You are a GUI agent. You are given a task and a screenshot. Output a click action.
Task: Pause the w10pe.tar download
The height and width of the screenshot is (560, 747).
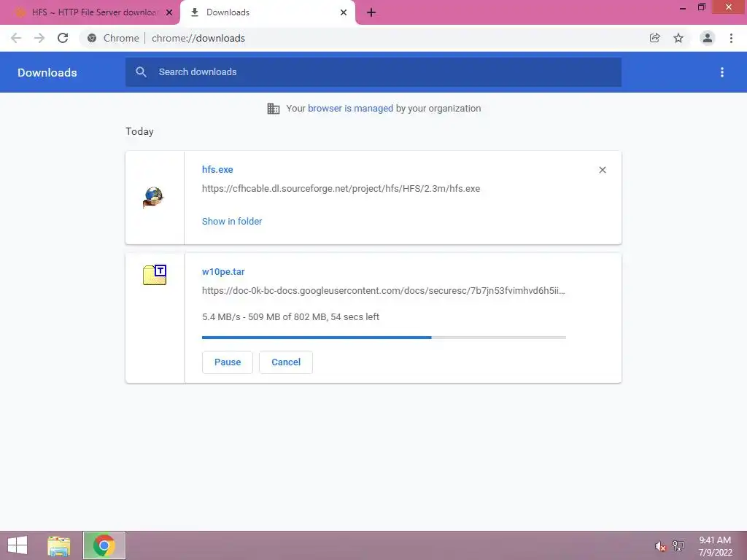[x=228, y=362]
